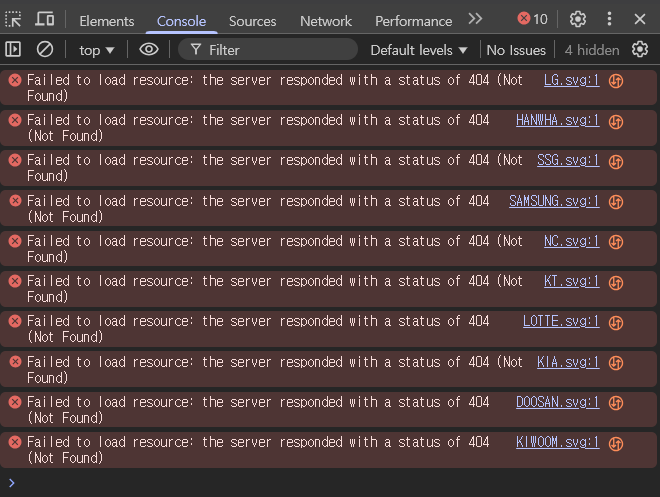
Task: Click the red error icon on LOTTE.svg row
Action: coord(15,322)
